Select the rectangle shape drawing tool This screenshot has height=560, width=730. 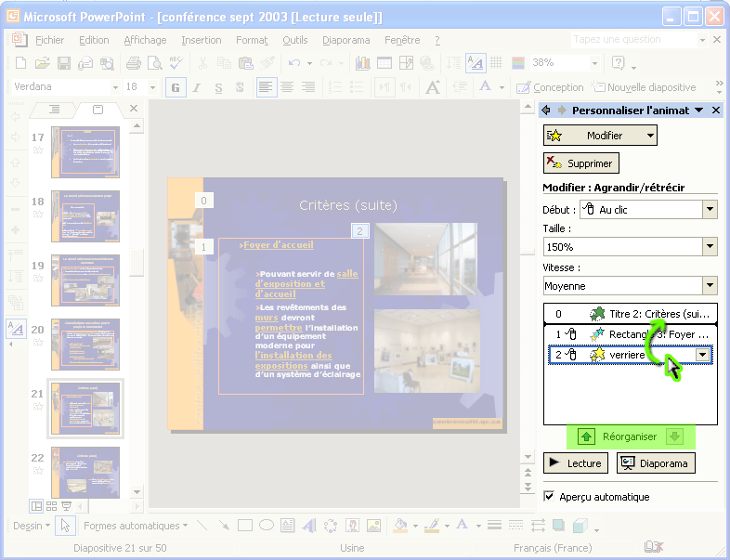(x=244, y=526)
